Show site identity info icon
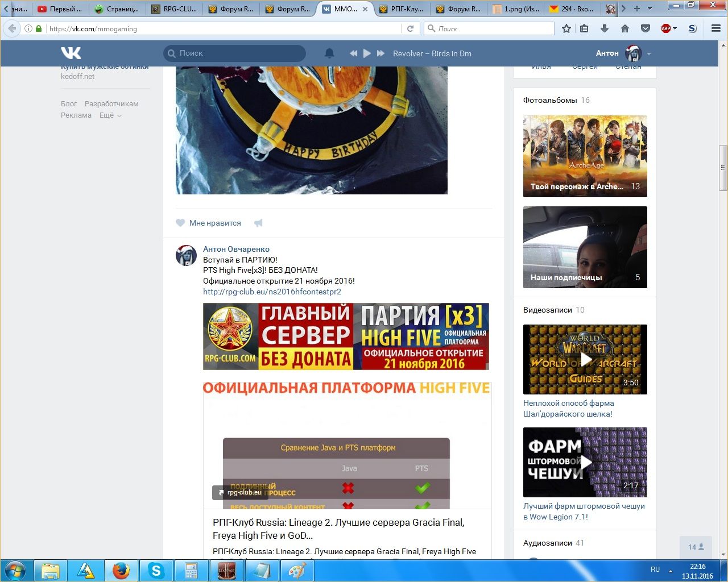Viewport: 728px width, 582px height. pos(28,28)
